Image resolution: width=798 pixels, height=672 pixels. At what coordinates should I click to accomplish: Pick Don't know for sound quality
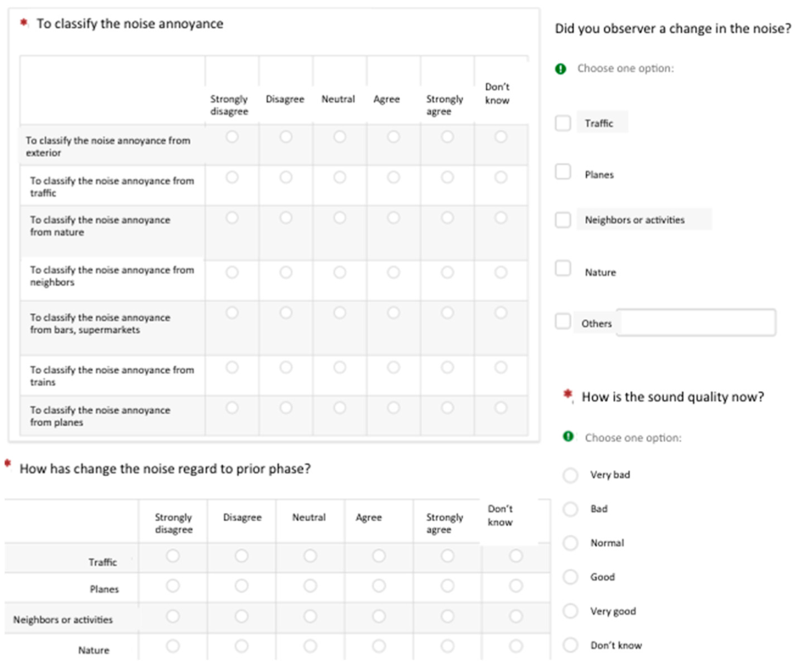click(x=570, y=645)
